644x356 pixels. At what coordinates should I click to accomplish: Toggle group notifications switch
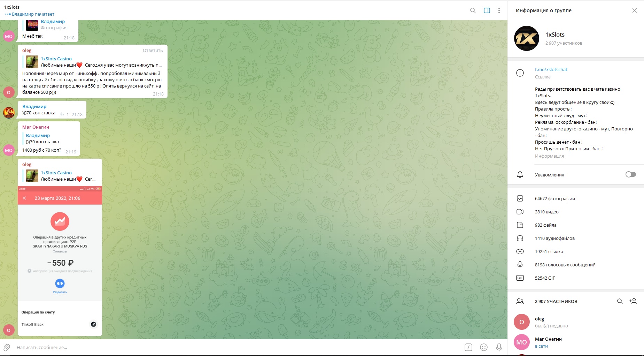point(630,174)
